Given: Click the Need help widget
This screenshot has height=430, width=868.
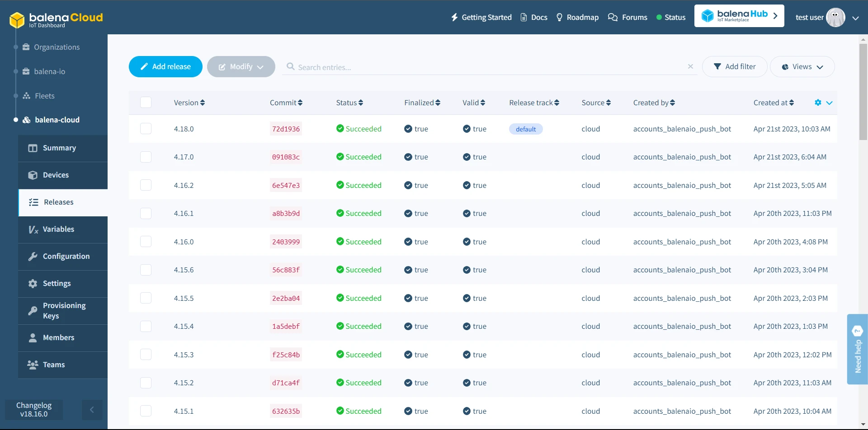Looking at the screenshot, I should tap(857, 349).
